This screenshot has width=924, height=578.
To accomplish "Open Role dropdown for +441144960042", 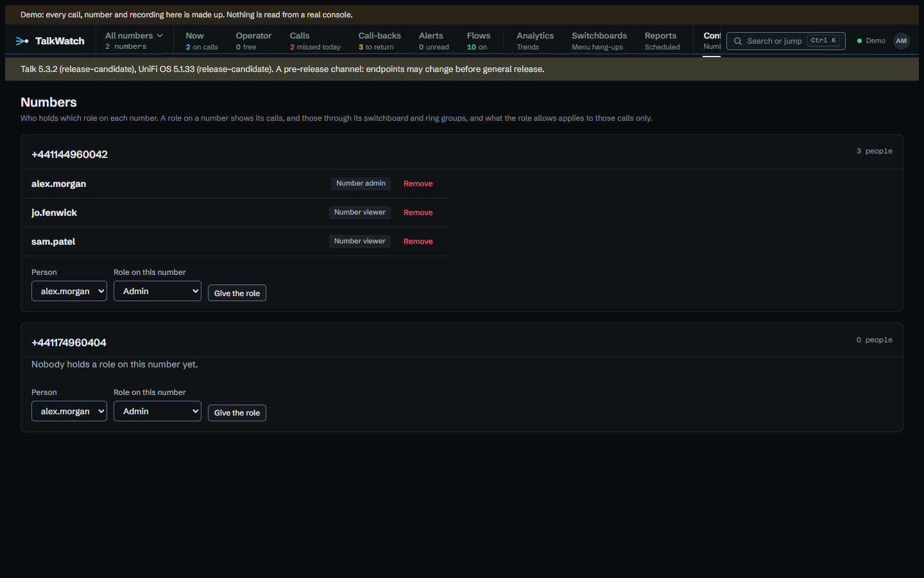I will coord(157,291).
